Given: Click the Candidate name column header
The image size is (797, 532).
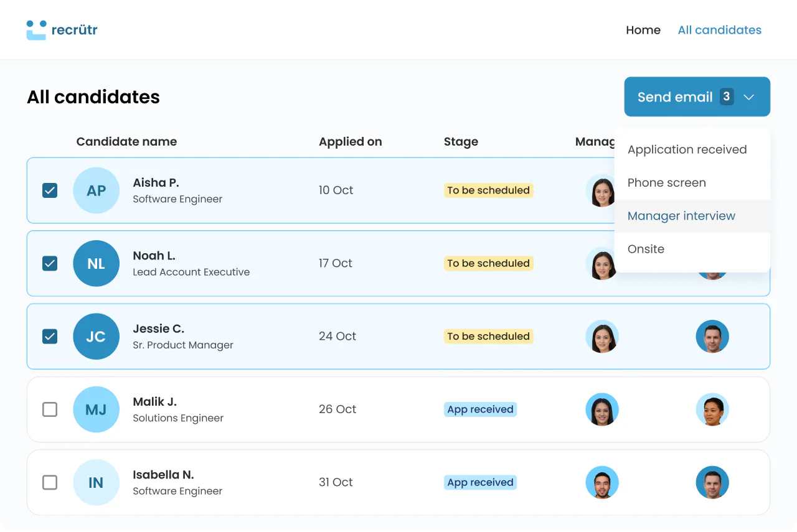Looking at the screenshot, I should [x=126, y=142].
